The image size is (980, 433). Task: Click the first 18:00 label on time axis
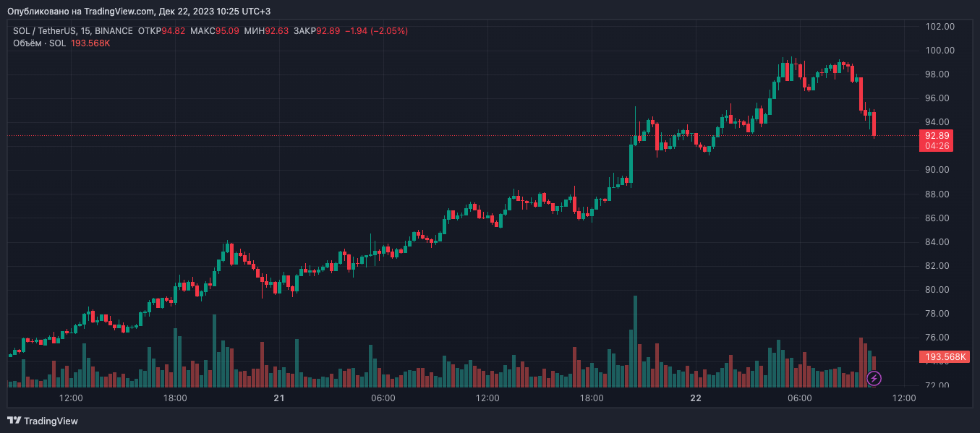tap(175, 398)
